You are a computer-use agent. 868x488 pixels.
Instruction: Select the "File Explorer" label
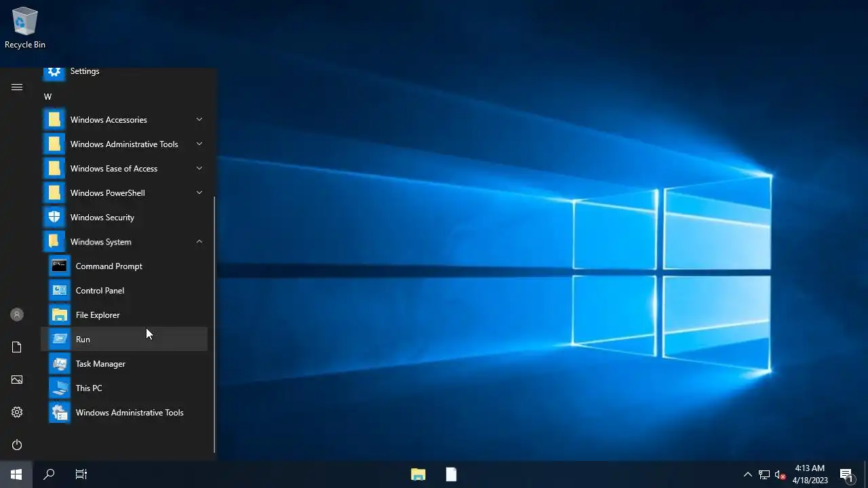coord(98,315)
